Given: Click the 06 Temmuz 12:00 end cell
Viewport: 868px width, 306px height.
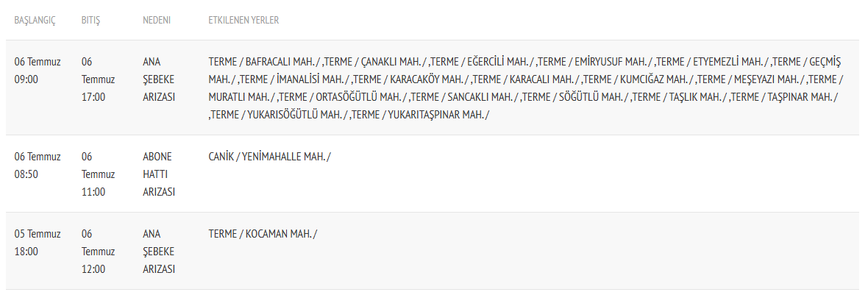Looking at the screenshot, I should (98, 252).
